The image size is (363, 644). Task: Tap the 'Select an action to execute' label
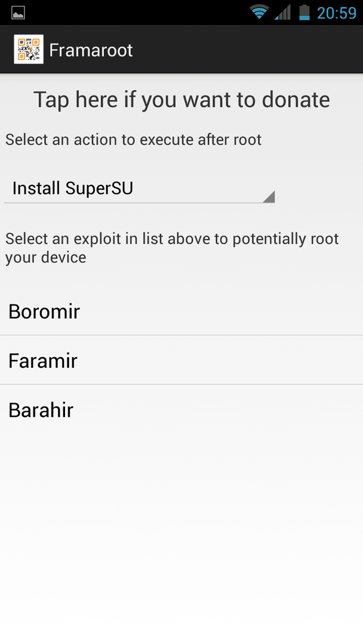[x=134, y=140]
